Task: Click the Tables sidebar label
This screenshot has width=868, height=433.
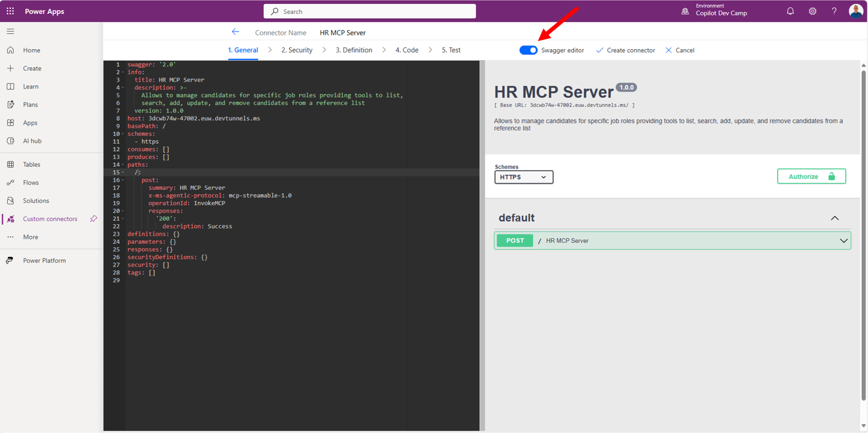Action: coord(32,164)
